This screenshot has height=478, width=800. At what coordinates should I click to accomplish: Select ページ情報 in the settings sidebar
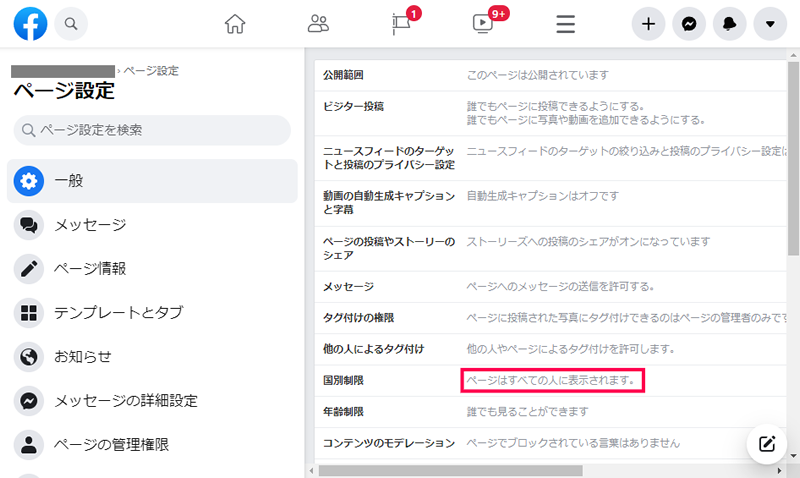tap(152, 268)
